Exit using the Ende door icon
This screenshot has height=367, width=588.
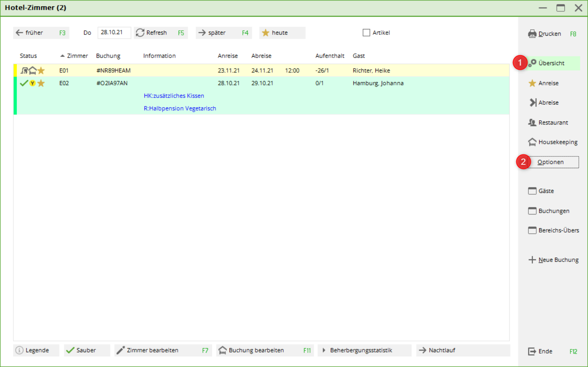pos(532,351)
